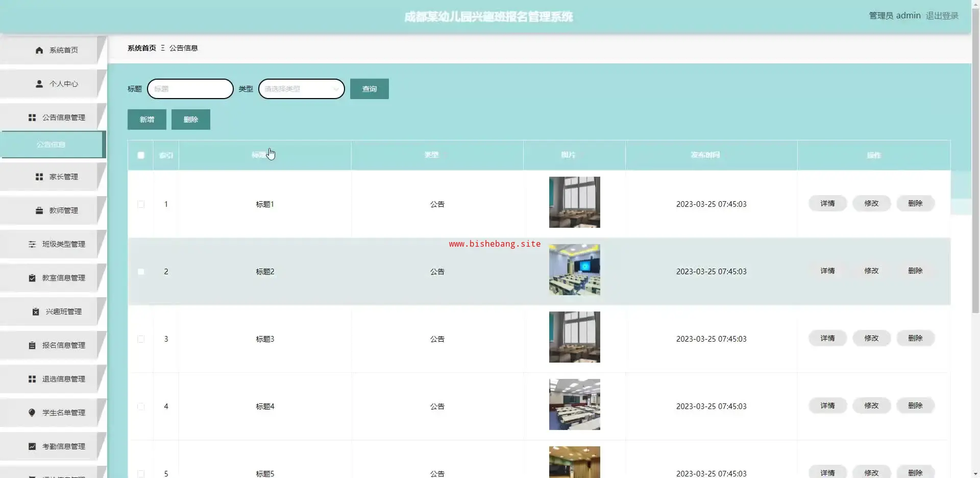Click 删除 for row 标题3
The image size is (980, 478).
(x=916, y=338)
